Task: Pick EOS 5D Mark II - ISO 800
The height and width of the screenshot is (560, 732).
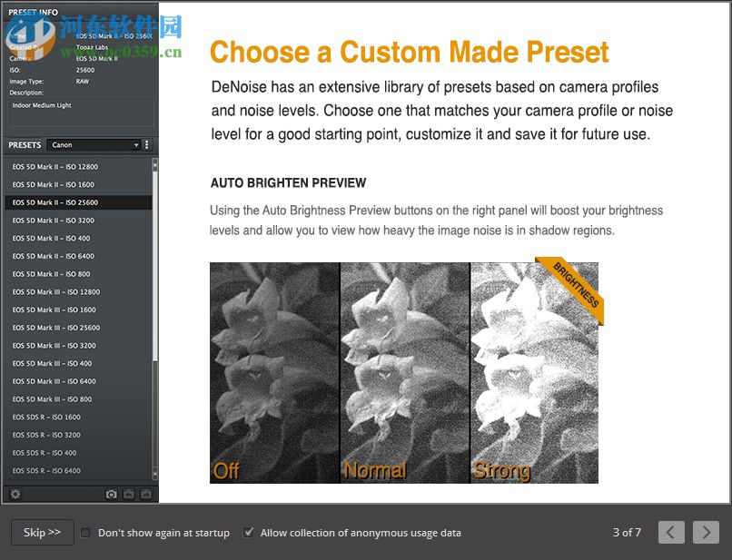Action: pyautogui.click(x=78, y=274)
